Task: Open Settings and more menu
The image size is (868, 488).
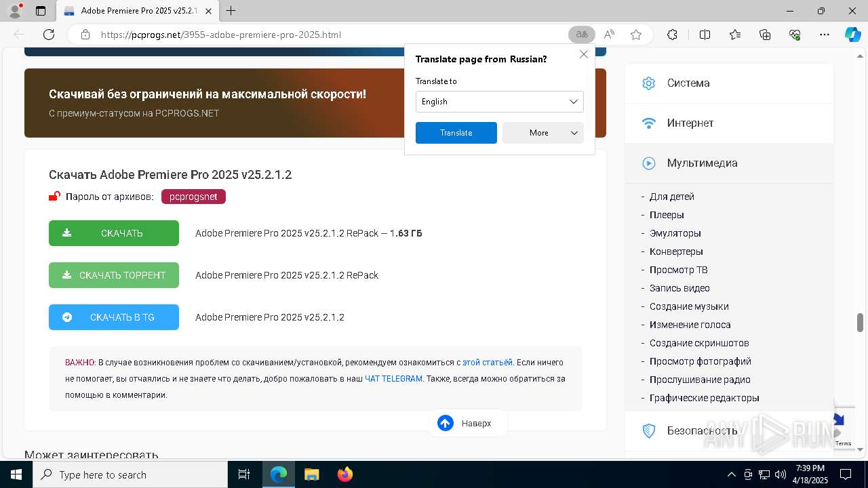Action: pyautogui.click(x=825, y=35)
